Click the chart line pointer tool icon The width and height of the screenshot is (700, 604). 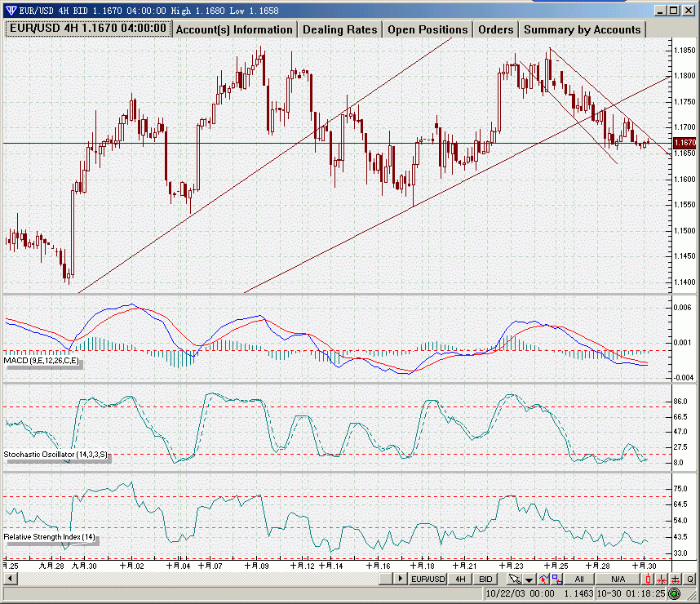click(543, 579)
